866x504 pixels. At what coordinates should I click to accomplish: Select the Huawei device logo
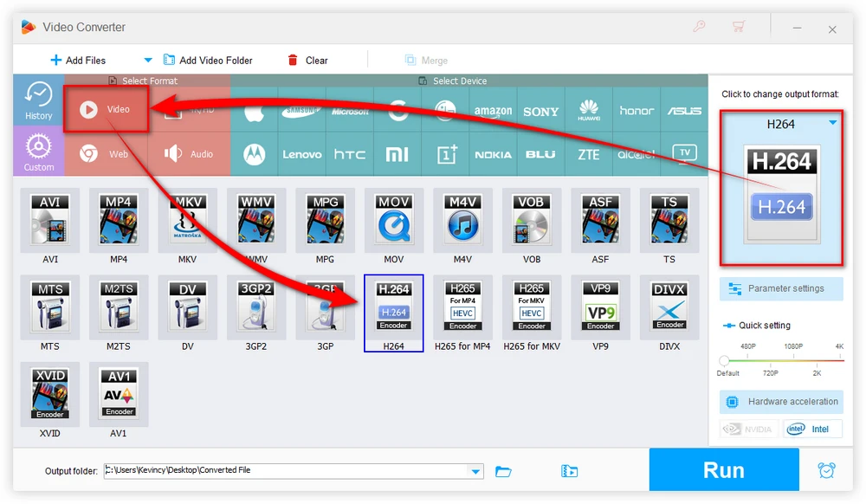tap(589, 110)
